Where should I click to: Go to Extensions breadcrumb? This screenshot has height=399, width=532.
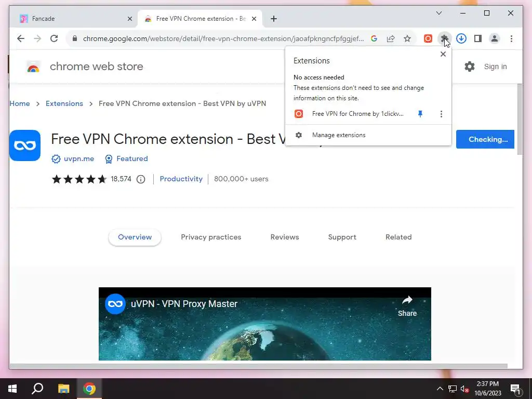coord(64,103)
